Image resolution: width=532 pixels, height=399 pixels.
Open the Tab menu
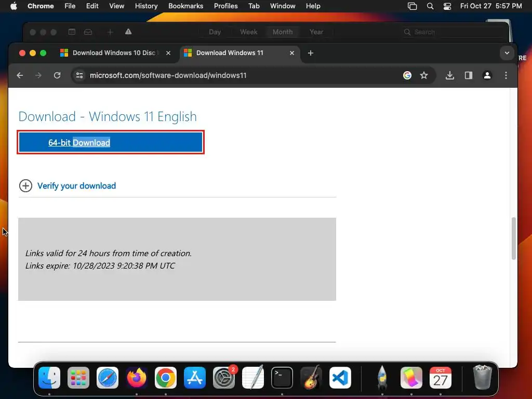pyautogui.click(x=254, y=6)
